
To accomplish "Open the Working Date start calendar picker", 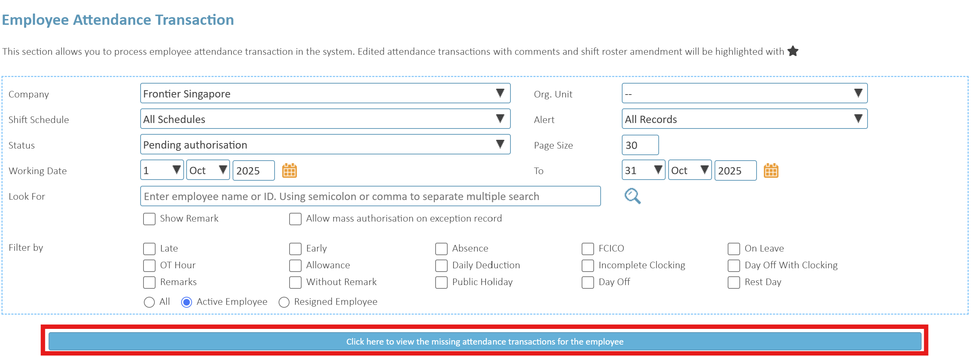I will [289, 171].
